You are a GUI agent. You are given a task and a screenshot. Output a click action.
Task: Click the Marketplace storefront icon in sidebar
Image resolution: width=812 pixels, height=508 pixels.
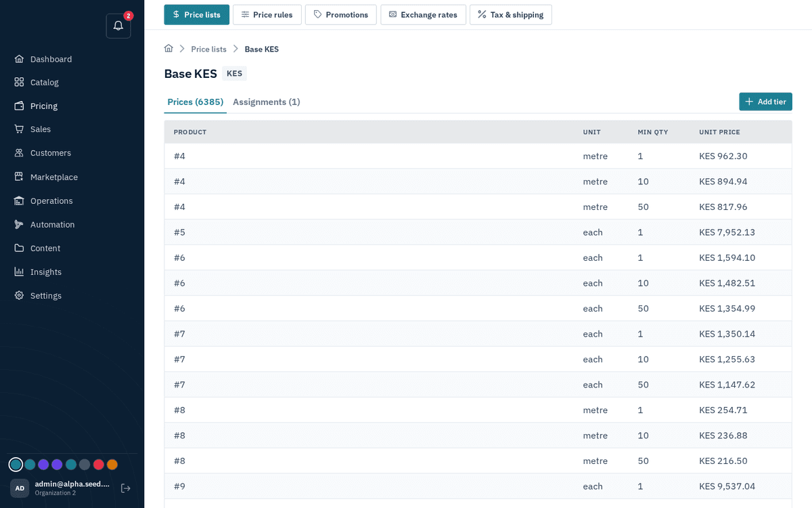[19, 177]
